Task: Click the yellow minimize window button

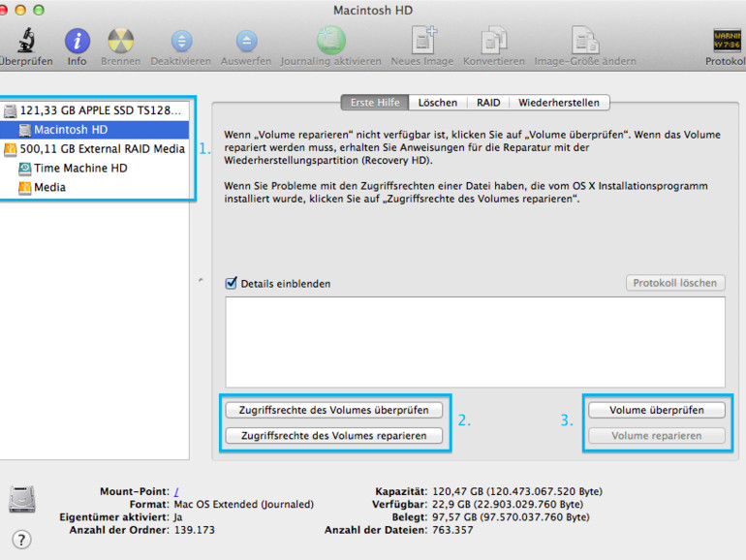Action: point(20,10)
